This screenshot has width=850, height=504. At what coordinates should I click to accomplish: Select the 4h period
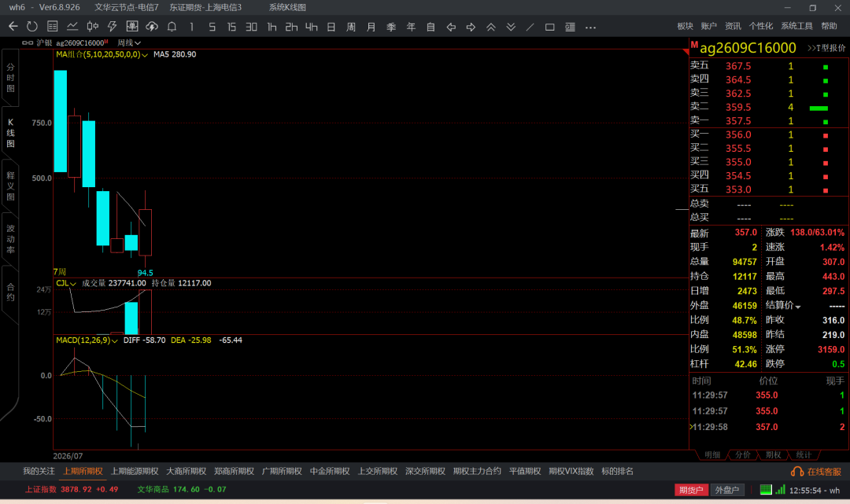pos(311,27)
